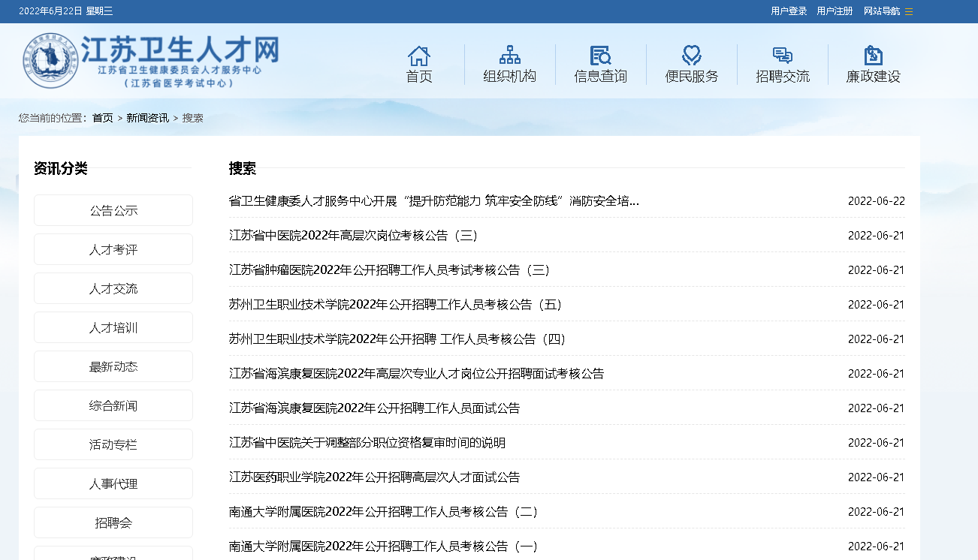The image size is (978, 560).
Task: Open 苏州卫生职业技术学院考核公告（五）
Action: coord(396,305)
